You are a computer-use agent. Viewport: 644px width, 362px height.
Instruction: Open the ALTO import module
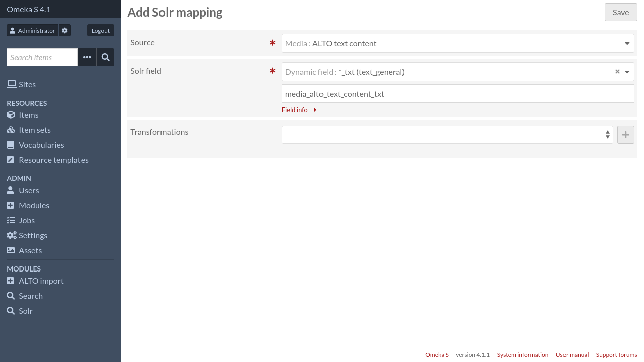[x=41, y=281]
